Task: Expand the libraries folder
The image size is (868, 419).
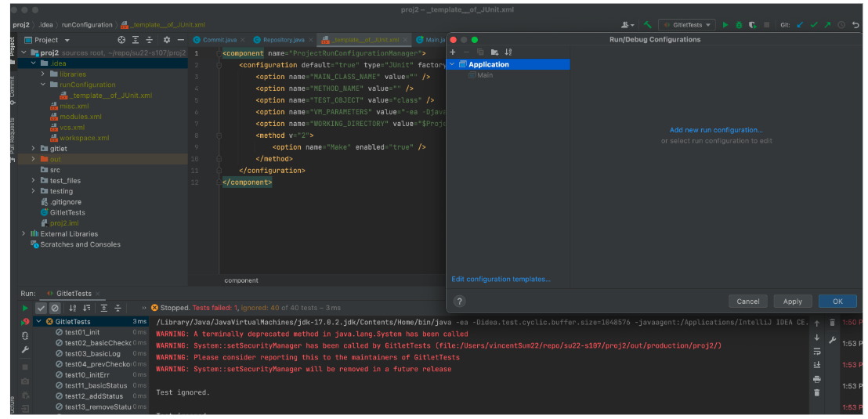Action: [43, 74]
